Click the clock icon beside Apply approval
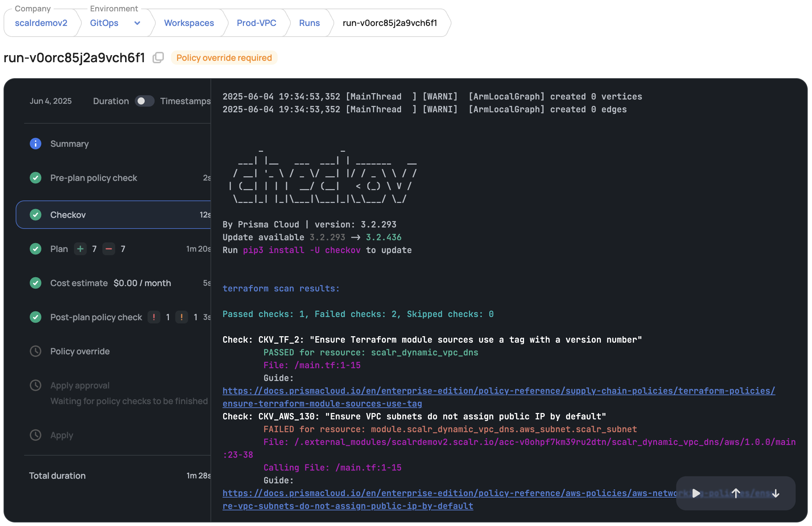 click(x=36, y=385)
